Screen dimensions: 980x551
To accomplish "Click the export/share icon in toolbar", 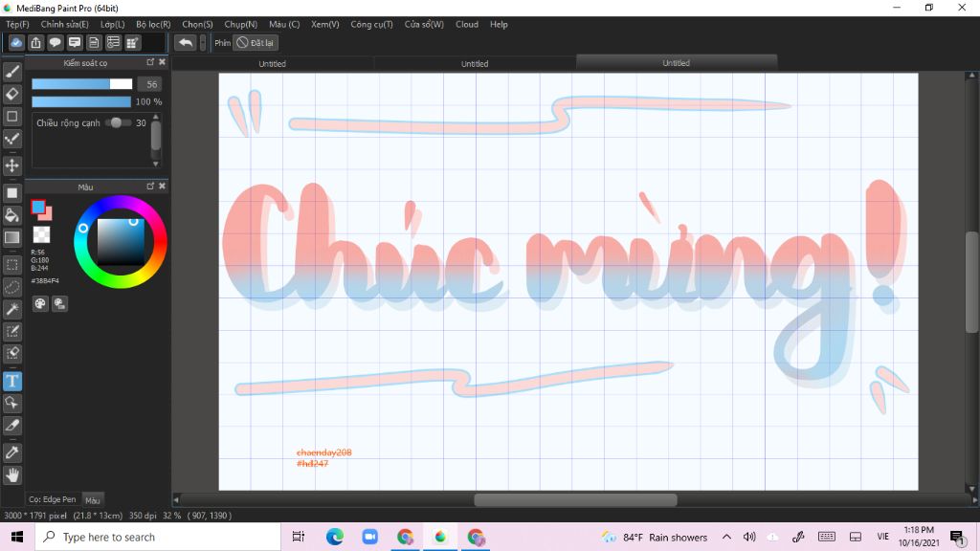I will pyautogui.click(x=35, y=42).
